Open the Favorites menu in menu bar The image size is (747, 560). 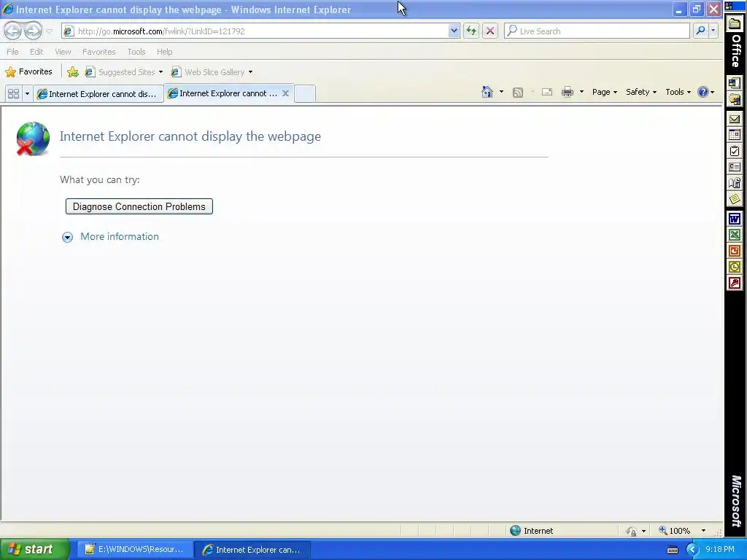coord(98,52)
